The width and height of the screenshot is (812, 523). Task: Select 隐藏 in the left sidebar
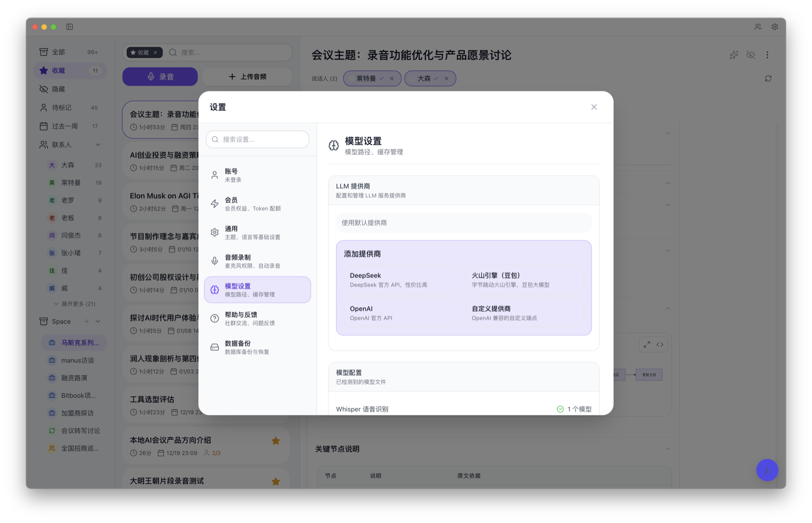point(70,89)
